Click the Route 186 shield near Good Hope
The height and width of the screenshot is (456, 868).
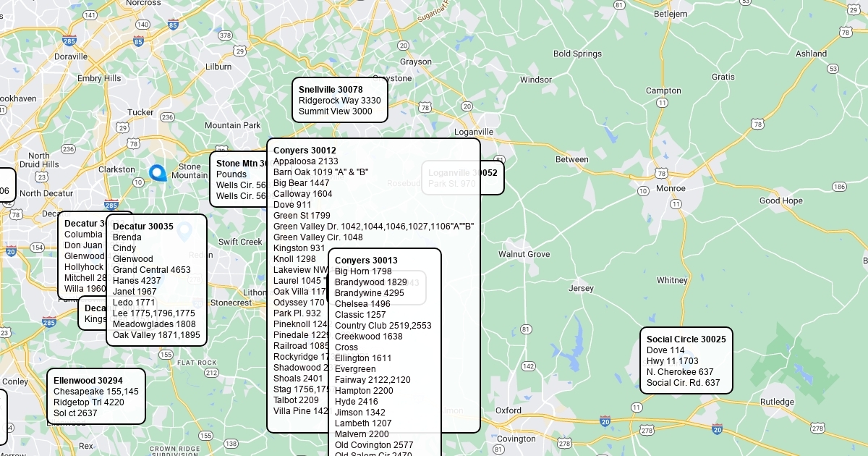click(839, 187)
